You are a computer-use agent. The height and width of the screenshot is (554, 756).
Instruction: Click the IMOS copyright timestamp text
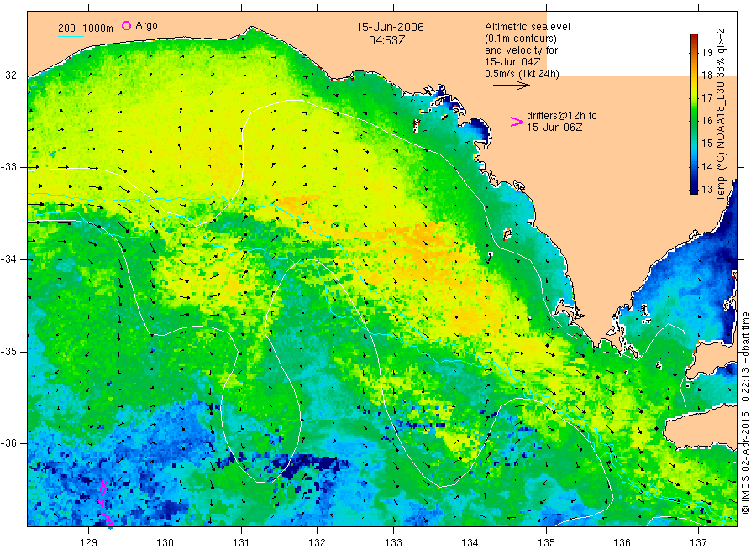[x=746, y=412]
